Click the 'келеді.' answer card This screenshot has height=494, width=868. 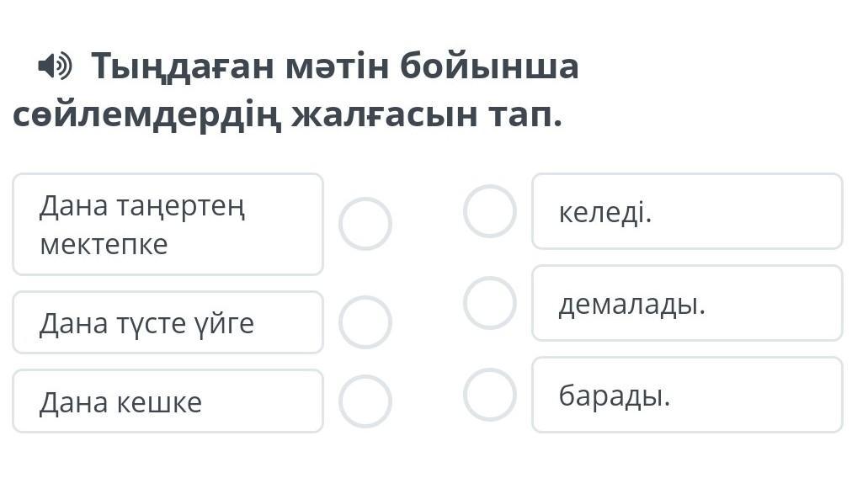tap(687, 211)
